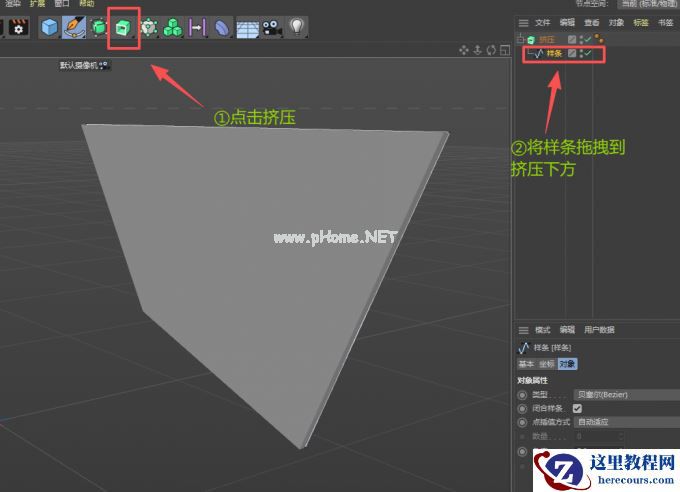Viewport: 680px width, 492px height.
Task: Add a Light using the bulb icon
Action: click(x=297, y=27)
